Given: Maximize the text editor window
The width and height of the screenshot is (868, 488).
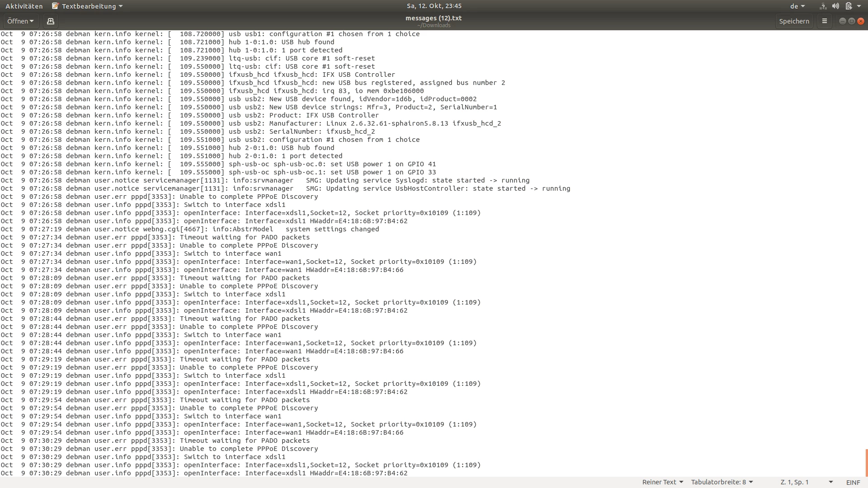Looking at the screenshot, I should pyautogui.click(x=852, y=21).
